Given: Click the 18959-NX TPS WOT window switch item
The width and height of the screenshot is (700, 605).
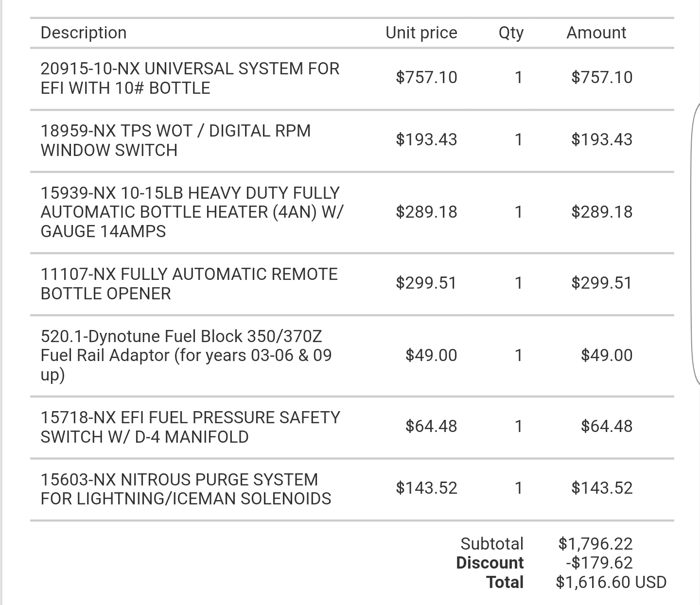Looking at the screenshot, I should tap(175, 140).
